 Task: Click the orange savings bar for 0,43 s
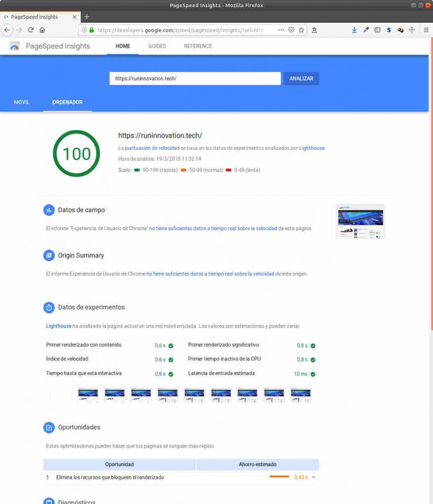pos(279,476)
